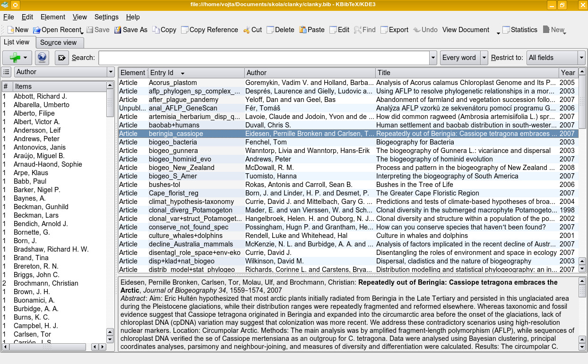Select the anal_AFLP_GeneScan unpublished entry
This screenshot has width=588, height=364.
(348, 108)
